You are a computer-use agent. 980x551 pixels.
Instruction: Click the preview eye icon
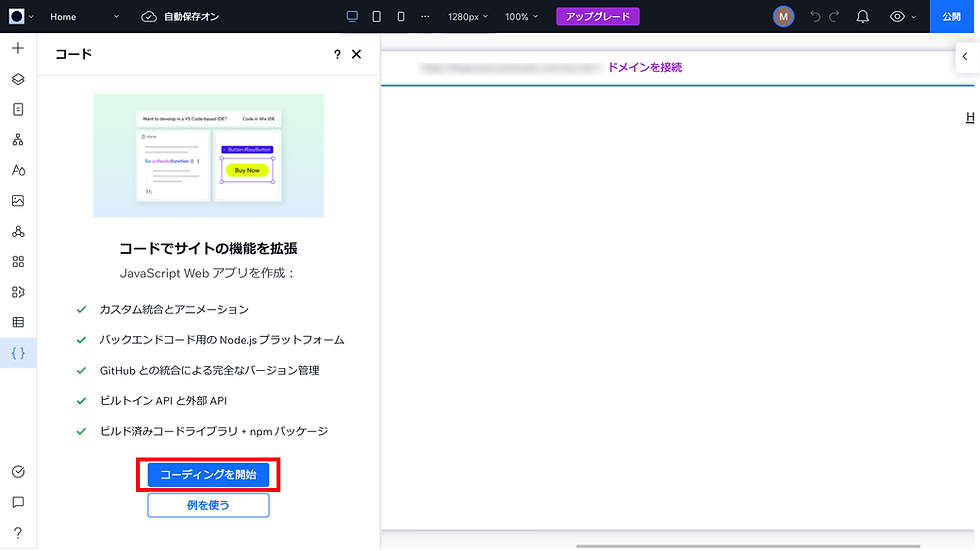coord(897,17)
